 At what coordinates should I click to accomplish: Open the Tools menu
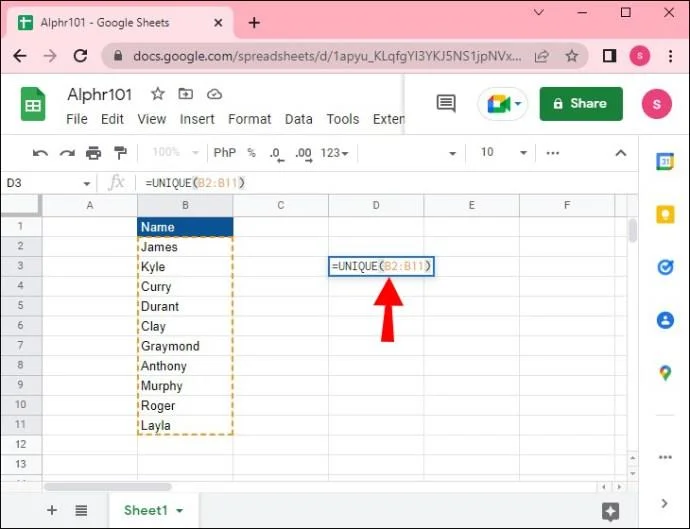tap(343, 119)
